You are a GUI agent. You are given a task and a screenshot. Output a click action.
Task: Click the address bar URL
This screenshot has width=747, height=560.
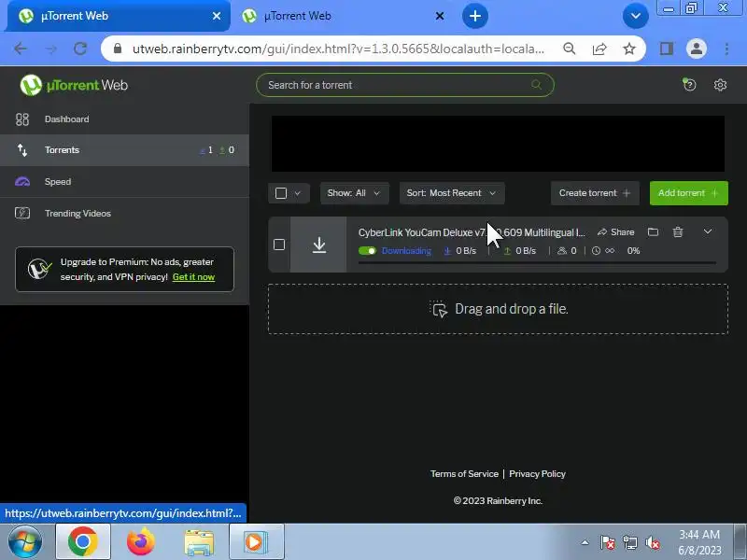pos(338,49)
